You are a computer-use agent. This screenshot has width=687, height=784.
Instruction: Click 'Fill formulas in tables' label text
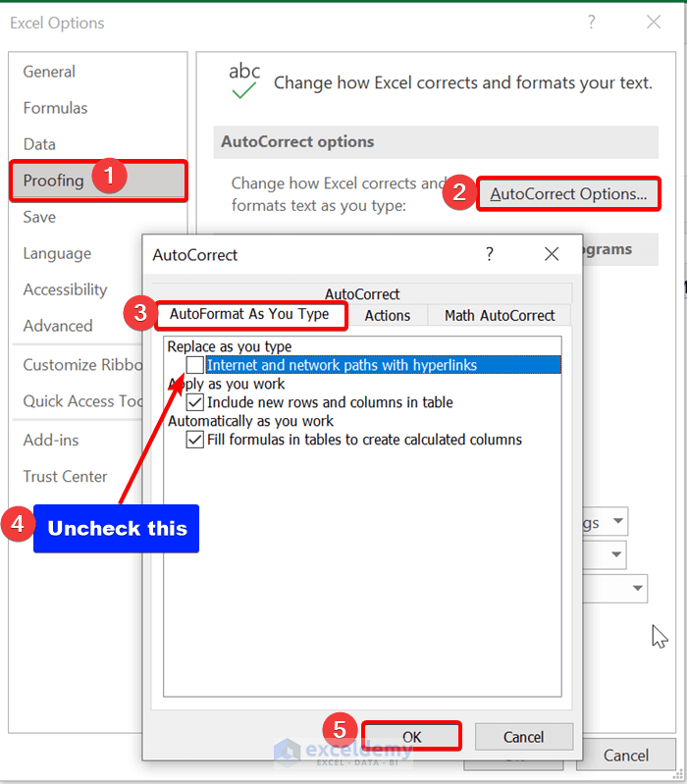tap(364, 440)
